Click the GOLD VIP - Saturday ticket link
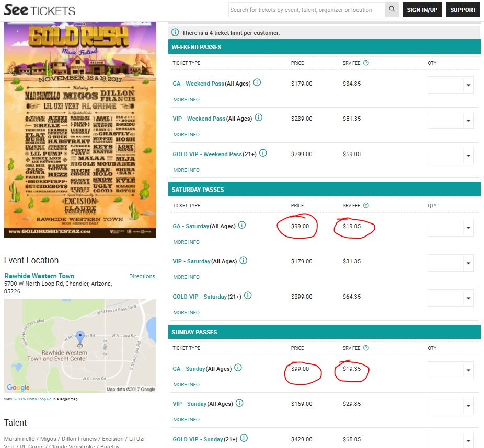The height and width of the screenshot is (448, 484). 200,297
